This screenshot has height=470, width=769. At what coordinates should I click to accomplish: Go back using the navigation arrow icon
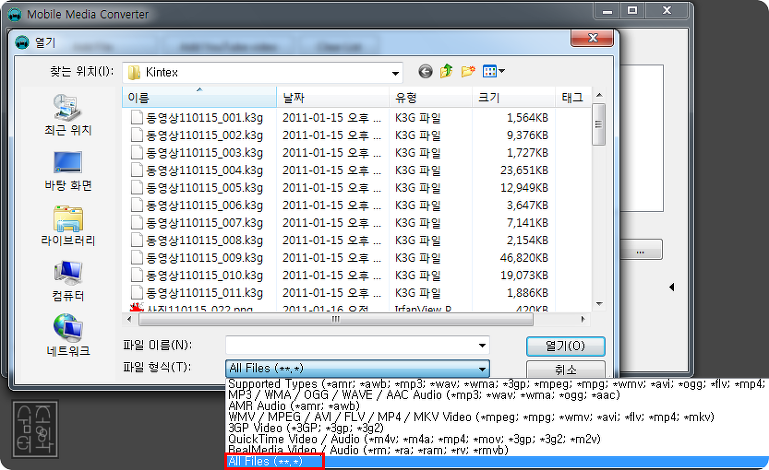[425, 72]
